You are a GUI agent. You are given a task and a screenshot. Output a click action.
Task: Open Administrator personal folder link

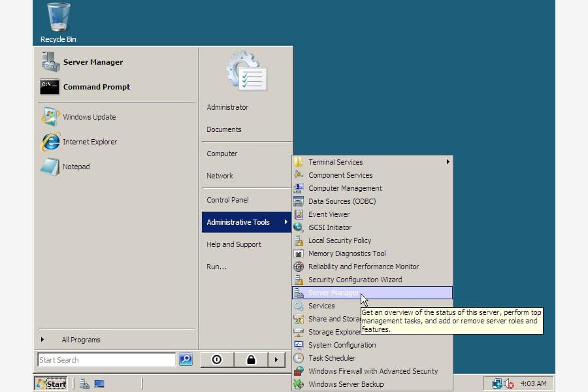coord(227,107)
